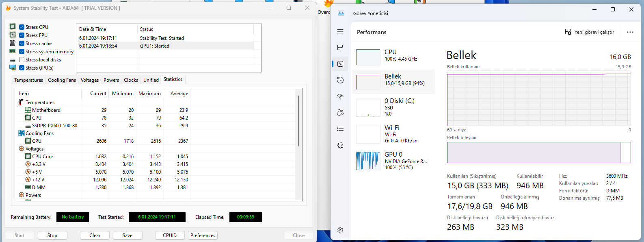Select the Cooling Fans group row
644x242 pixels.
[x=156, y=133]
